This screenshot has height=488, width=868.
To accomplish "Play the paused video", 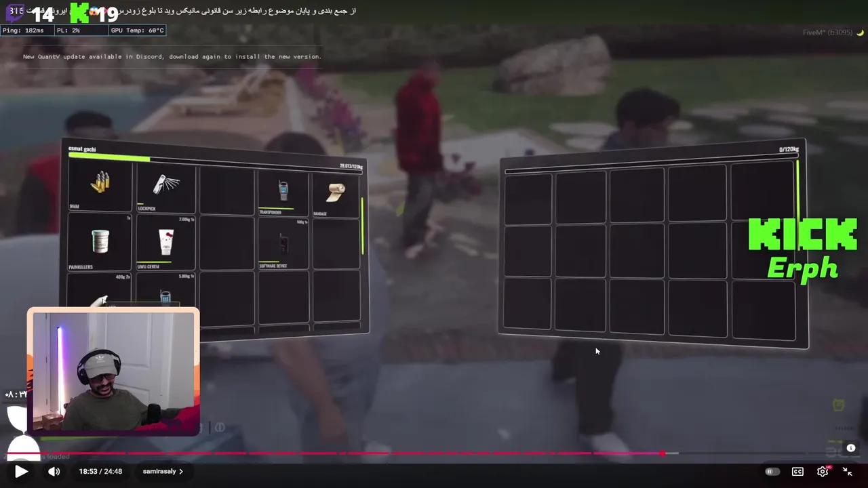I will [x=21, y=472].
